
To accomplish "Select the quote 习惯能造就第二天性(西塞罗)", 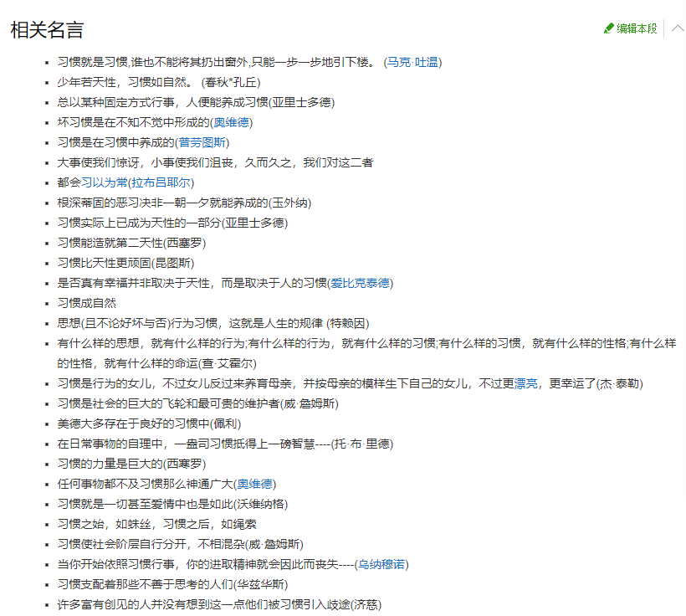I will coord(131,243).
